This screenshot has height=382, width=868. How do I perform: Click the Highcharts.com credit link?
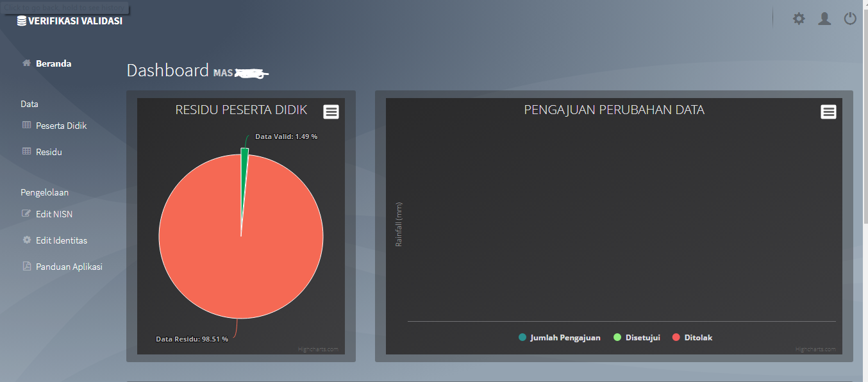pyautogui.click(x=317, y=349)
